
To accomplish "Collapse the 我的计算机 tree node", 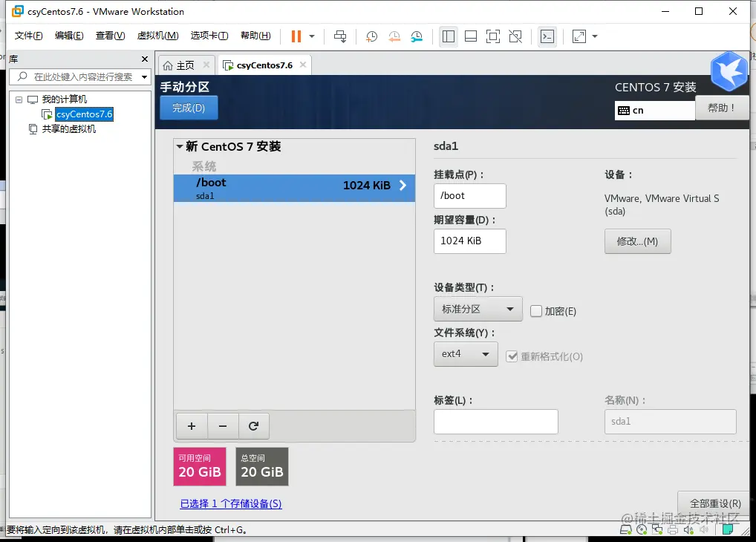I will click(x=19, y=99).
